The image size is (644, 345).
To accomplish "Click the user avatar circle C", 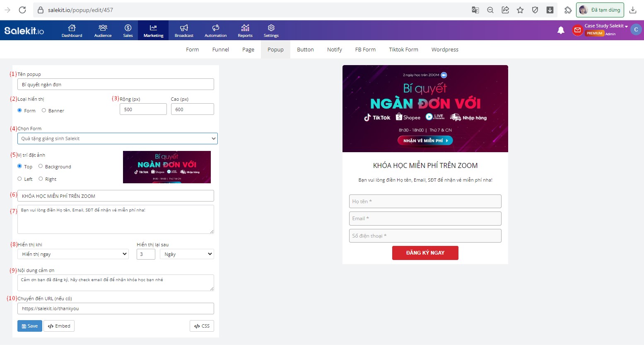I will [636, 29].
